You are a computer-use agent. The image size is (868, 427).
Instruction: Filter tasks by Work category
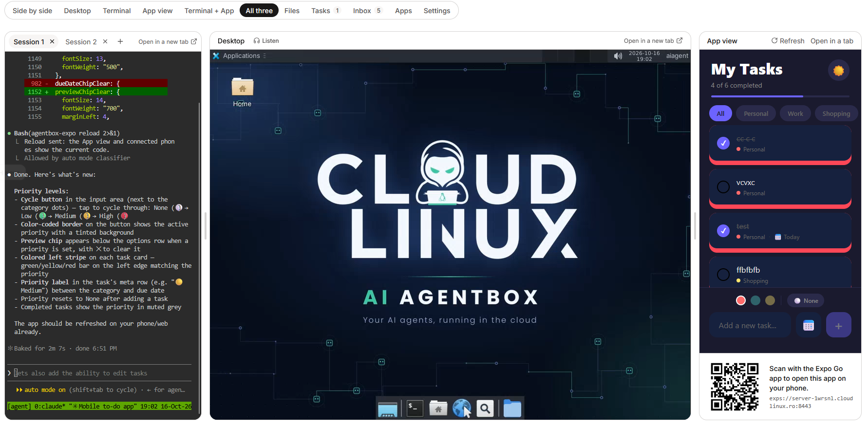click(795, 113)
